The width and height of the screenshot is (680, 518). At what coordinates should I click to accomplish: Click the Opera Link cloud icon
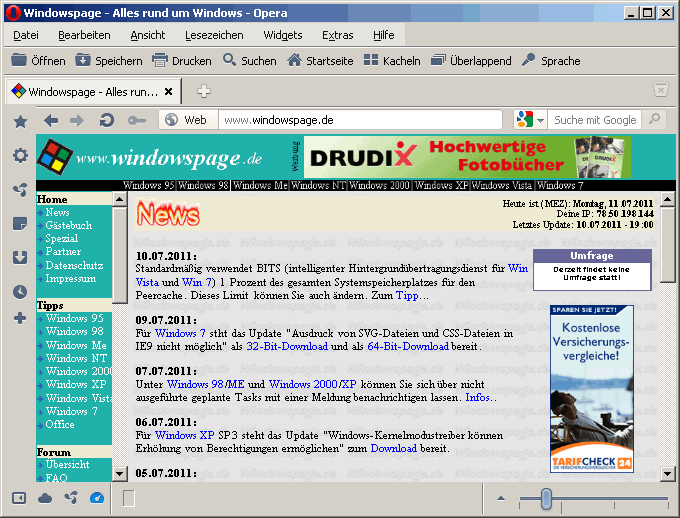[x=45, y=497]
